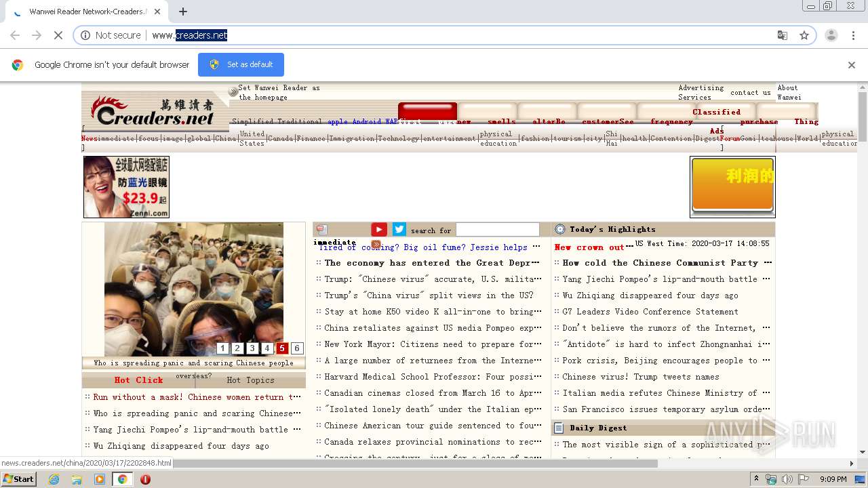Stop loading the page with the X button
This screenshot has width=868, height=488.
tap(58, 35)
